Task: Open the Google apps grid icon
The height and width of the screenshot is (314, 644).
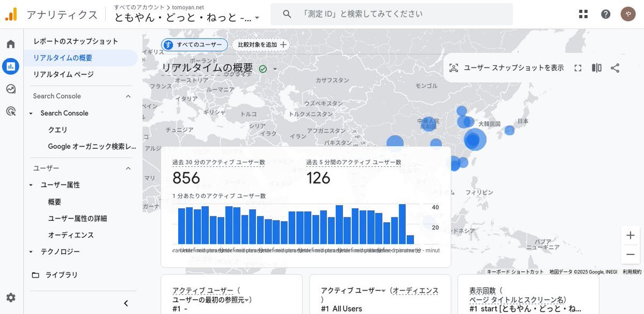Action: click(583, 14)
